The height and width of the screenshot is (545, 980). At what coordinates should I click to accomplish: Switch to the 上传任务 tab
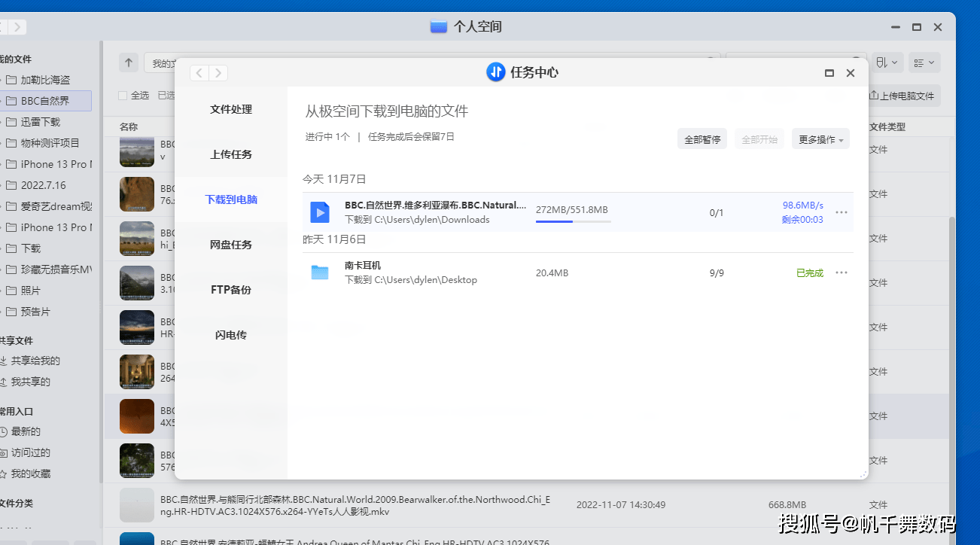tap(231, 154)
